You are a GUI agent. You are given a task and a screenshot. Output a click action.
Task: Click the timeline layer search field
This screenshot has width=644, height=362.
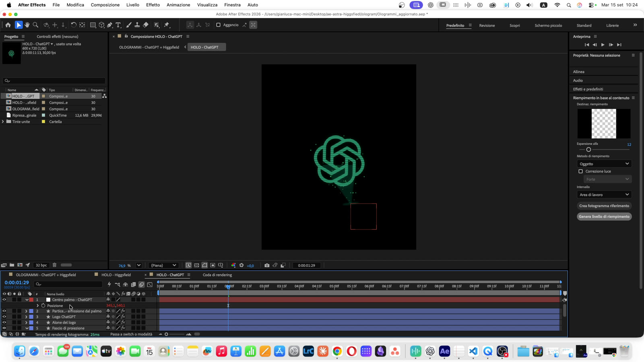coord(68,284)
